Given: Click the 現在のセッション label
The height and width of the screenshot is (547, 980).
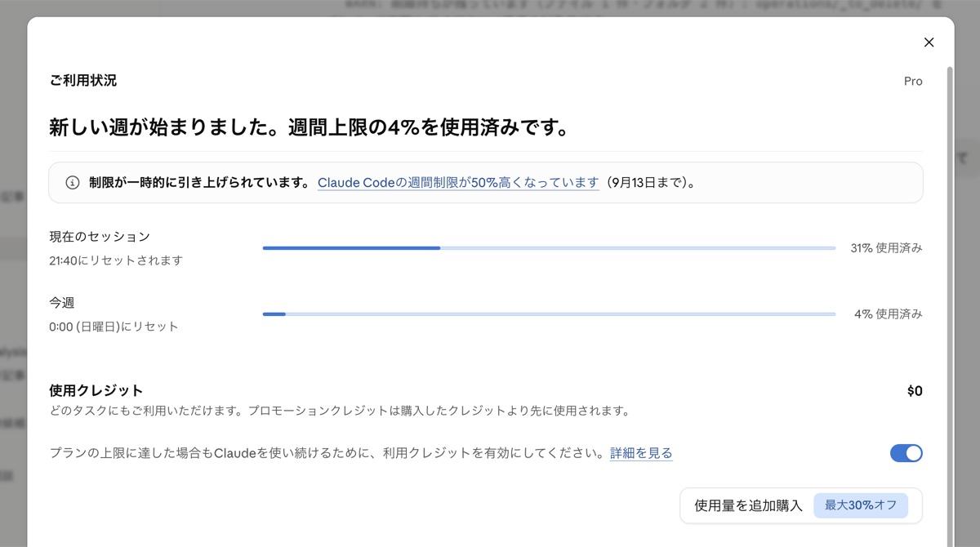Looking at the screenshot, I should pyautogui.click(x=100, y=237).
